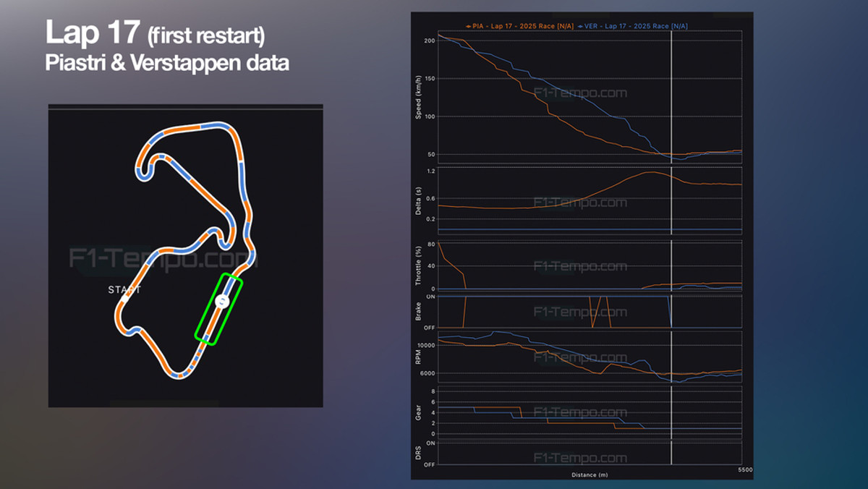Screen dimensions: 868x489
Task: Click the F1-Tempo.com watermark in Speed chart
Action: point(580,93)
